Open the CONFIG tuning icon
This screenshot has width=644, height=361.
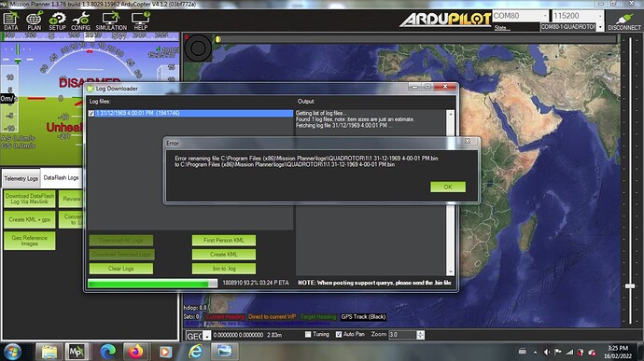click(x=80, y=21)
